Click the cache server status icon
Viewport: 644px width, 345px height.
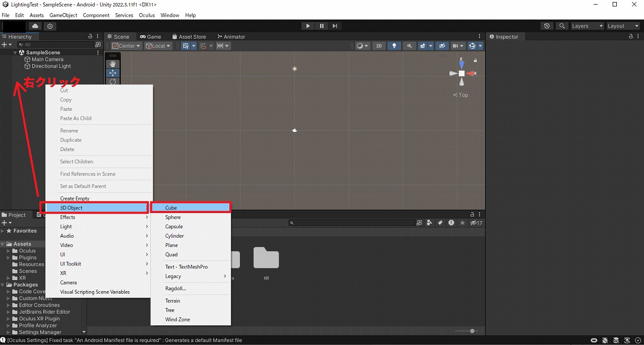point(616,340)
